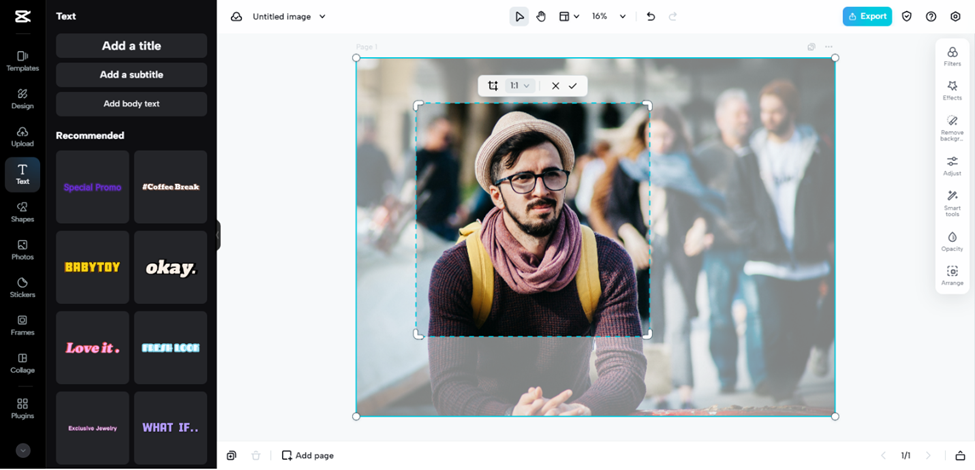This screenshot has height=470, width=975.
Task: Click Remove background tool
Action: pos(952,128)
